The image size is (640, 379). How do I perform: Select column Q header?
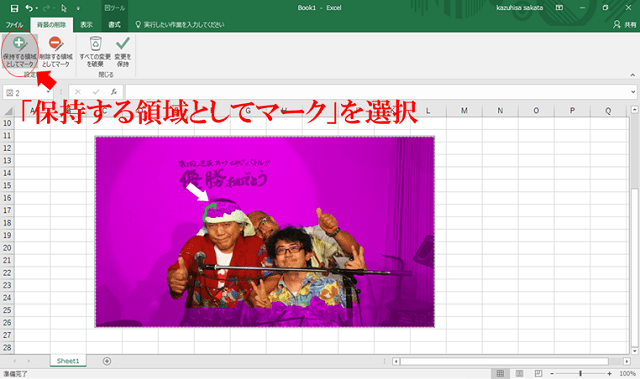608,111
